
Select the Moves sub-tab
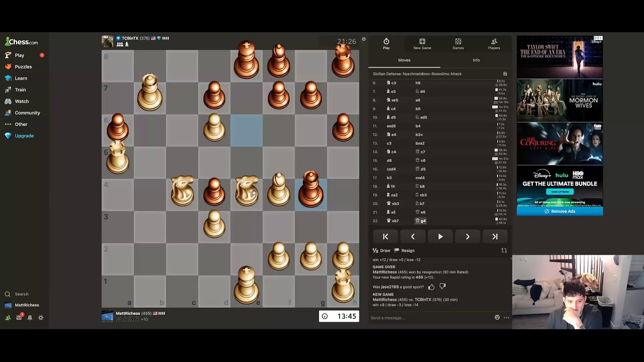(x=405, y=60)
